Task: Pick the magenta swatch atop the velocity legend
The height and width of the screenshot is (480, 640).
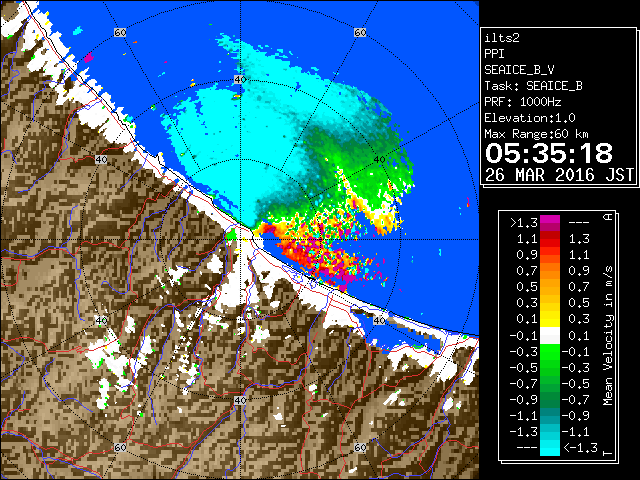Action: pyautogui.click(x=550, y=220)
